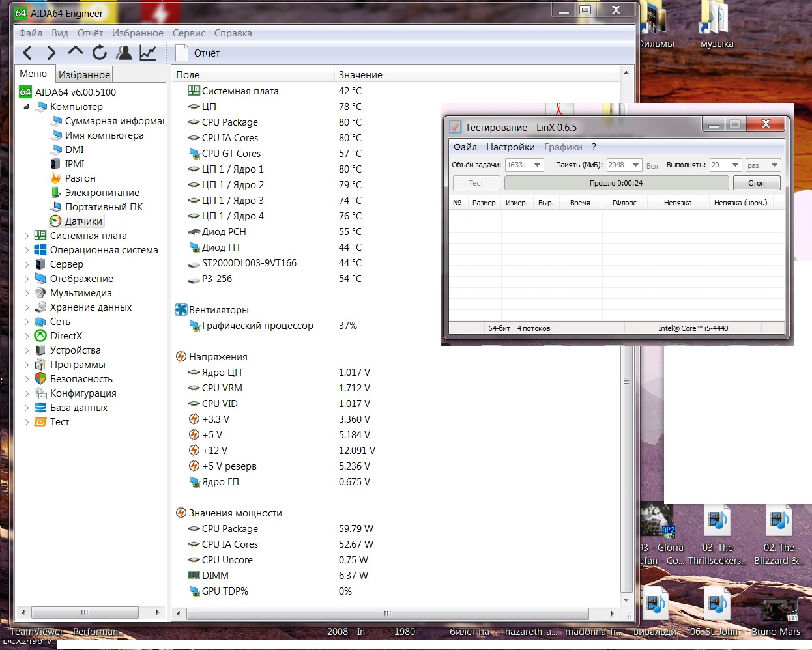Open the Файл menu in LinX
The width and height of the screenshot is (812, 650).
pyautogui.click(x=465, y=147)
